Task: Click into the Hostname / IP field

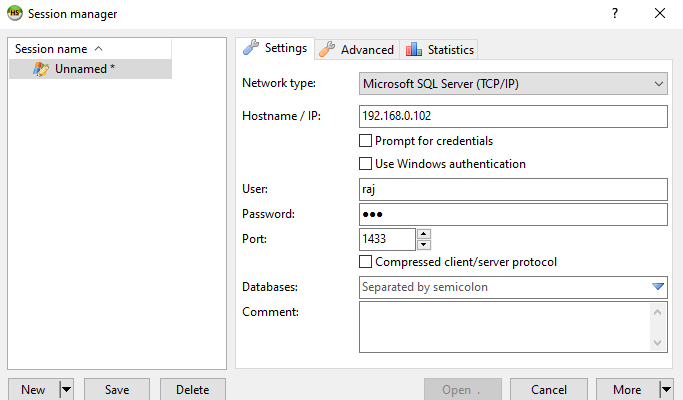Action: click(513, 116)
